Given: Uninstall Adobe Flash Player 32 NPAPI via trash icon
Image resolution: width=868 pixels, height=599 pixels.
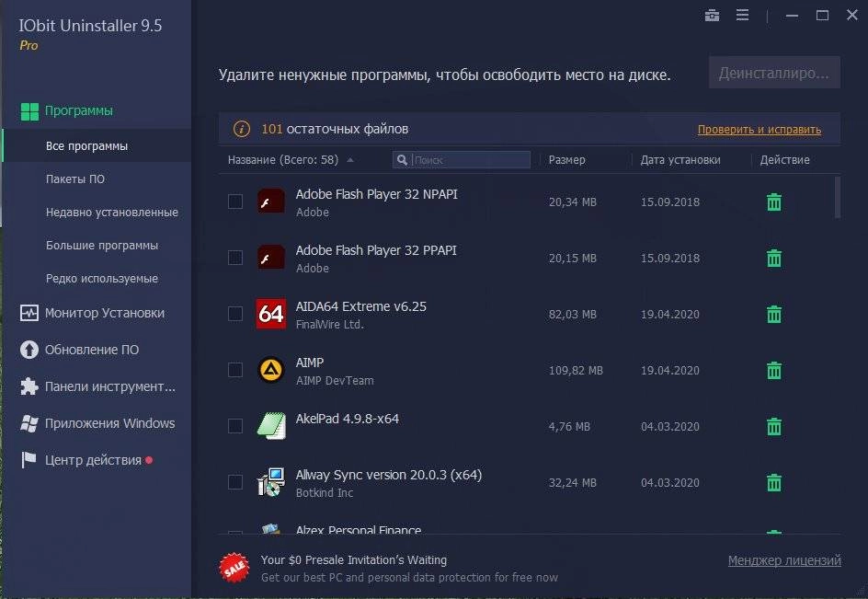Looking at the screenshot, I should pos(774,202).
